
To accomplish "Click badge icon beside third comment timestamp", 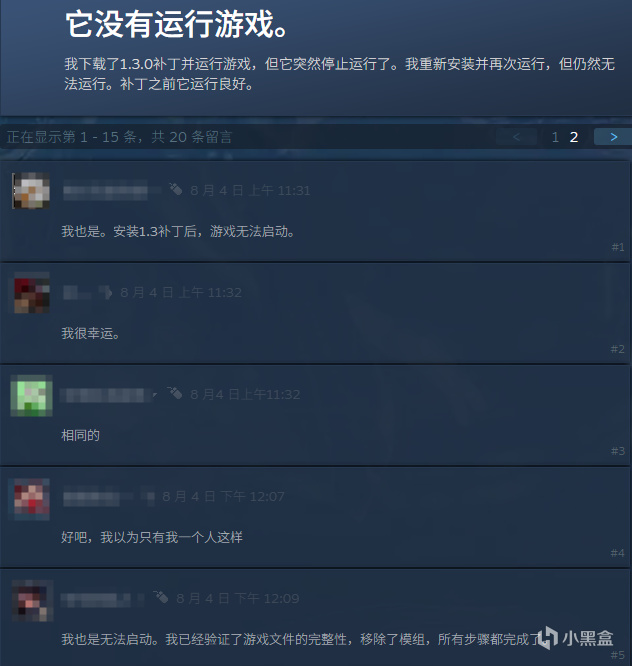I will pos(175,393).
